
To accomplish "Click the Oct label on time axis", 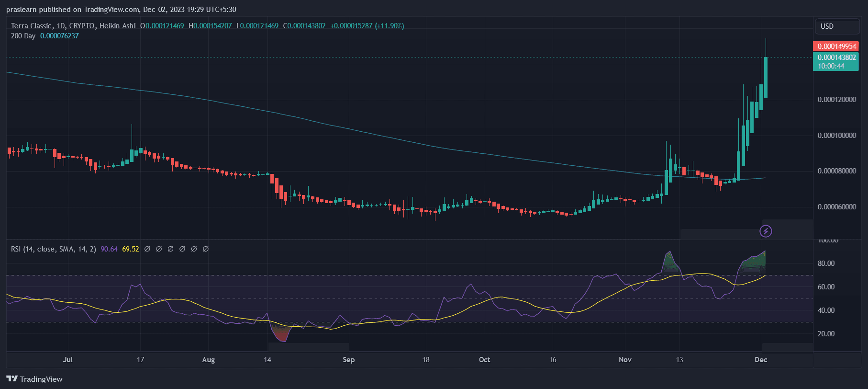I will [484, 360].
